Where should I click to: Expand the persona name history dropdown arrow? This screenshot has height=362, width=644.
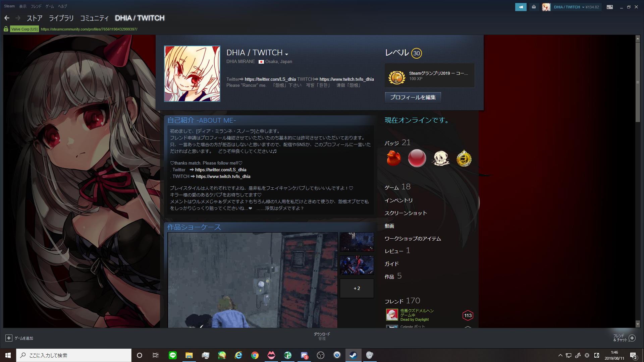286,54
